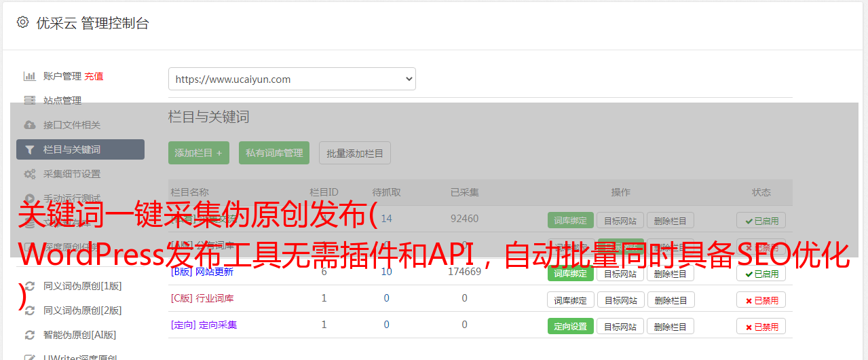This screenshot has height=360, width=868.
Task: Click 词库绑定 for [C版] 行业词库
Action: [x=570, y=300]
